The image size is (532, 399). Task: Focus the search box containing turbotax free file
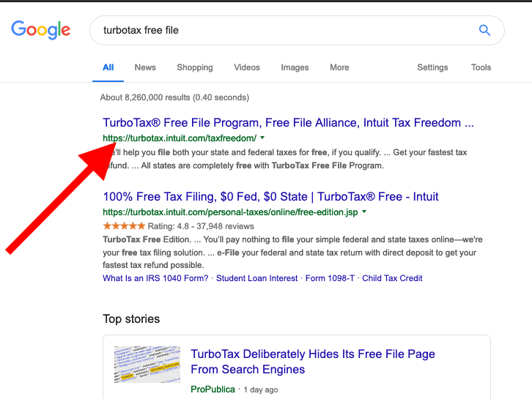(x=297, y=30)
